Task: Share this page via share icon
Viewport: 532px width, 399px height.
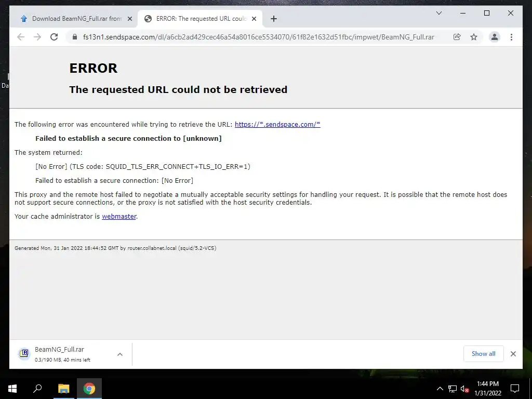Action: tap(457, 37)
